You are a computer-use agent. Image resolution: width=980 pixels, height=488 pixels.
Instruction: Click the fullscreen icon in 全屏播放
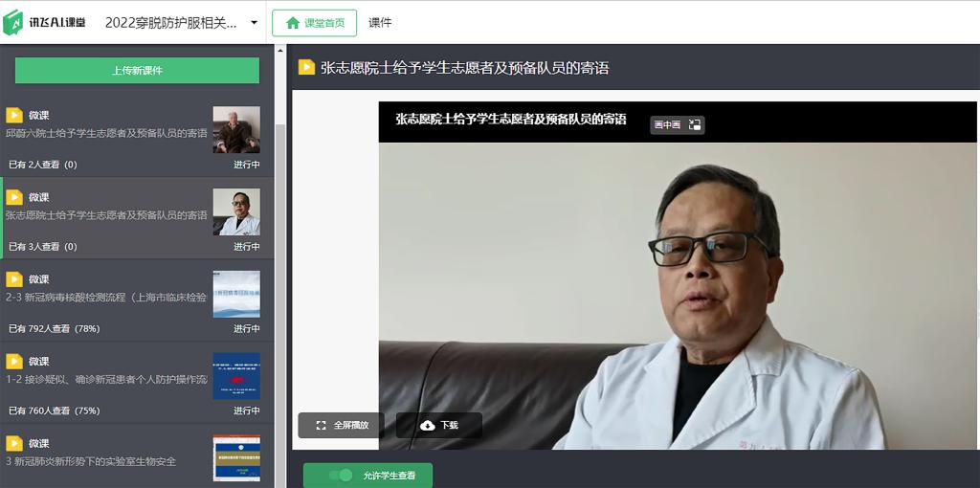tap(322, 426)
